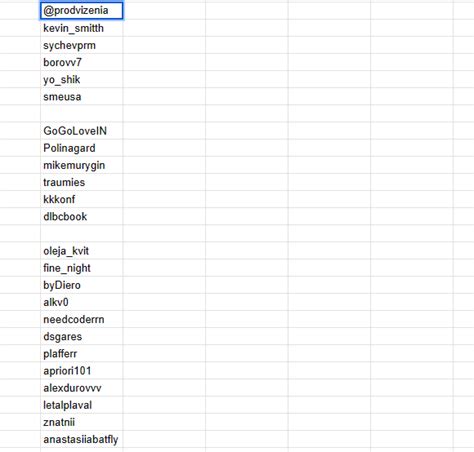Click the alkv0 cell
The height and width of the screenshot is (452, 474).
coord(82,302)
